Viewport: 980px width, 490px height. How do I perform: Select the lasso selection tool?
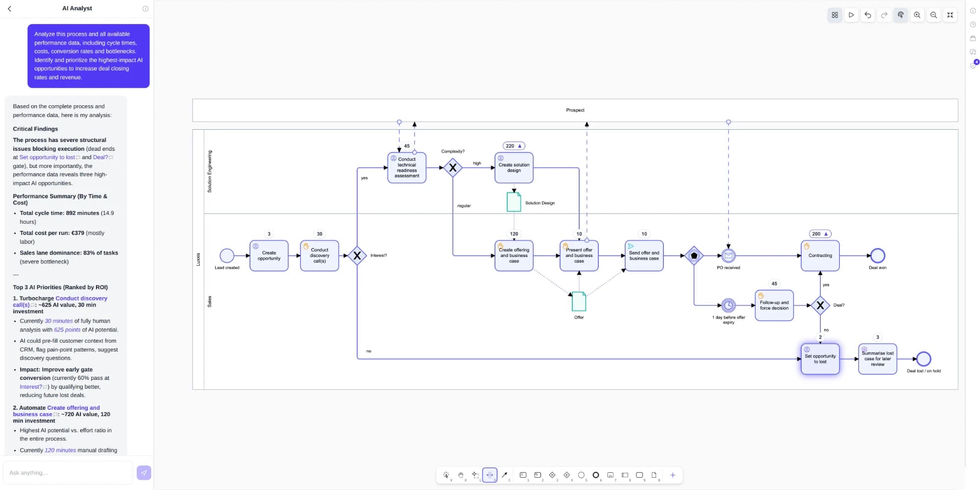tap(475, 475)
